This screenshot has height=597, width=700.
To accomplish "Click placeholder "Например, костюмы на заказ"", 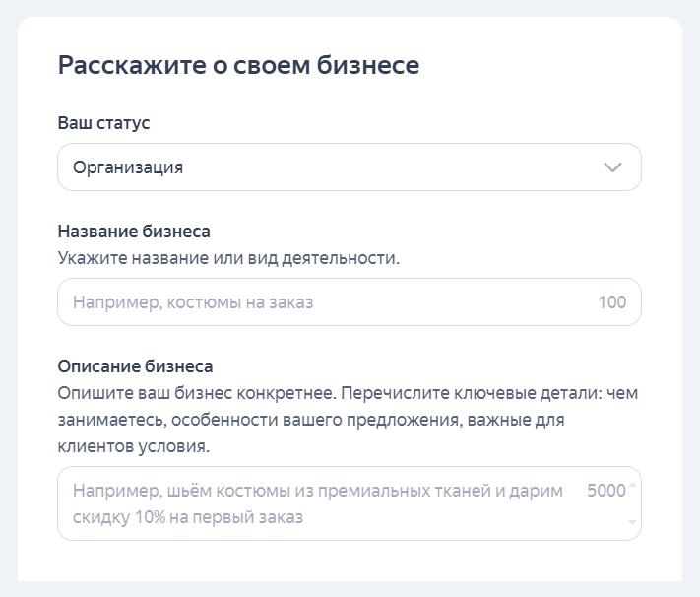I will [193, 302].
